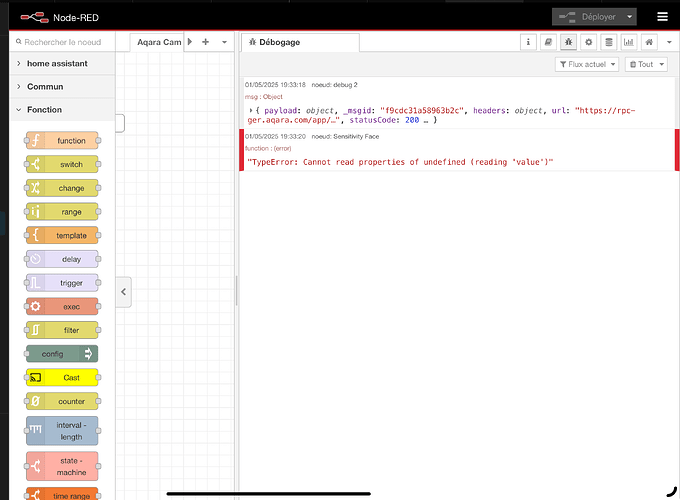Image resolution: width=680 pixels, height=500 pixels.
Task: Open configuration nodes gear icon
Action: [588, 42]
